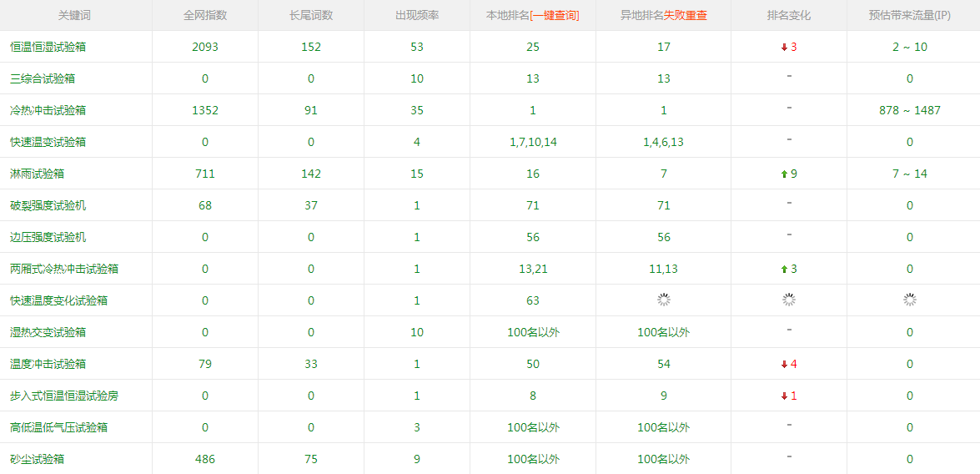Screen dimensions: 980x474
Task: Click loading spinner under 排名变化 column
Action: [789, 300]
